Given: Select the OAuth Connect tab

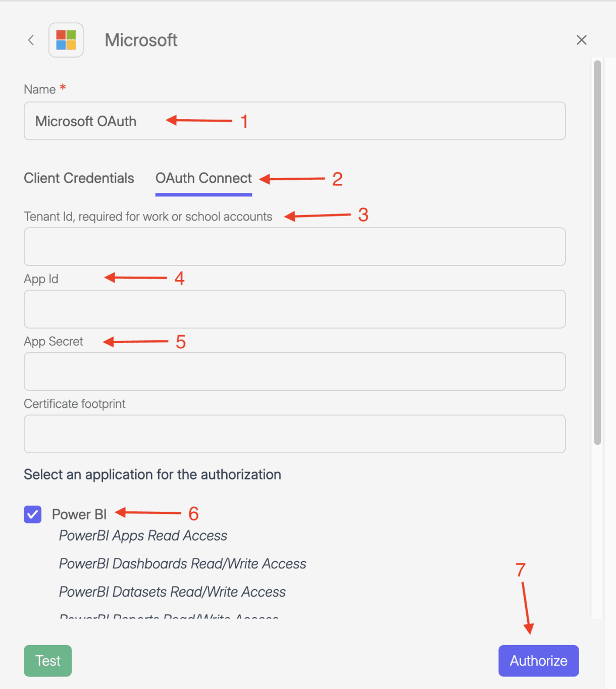Looking at the screenshot, I should [203, 178].
